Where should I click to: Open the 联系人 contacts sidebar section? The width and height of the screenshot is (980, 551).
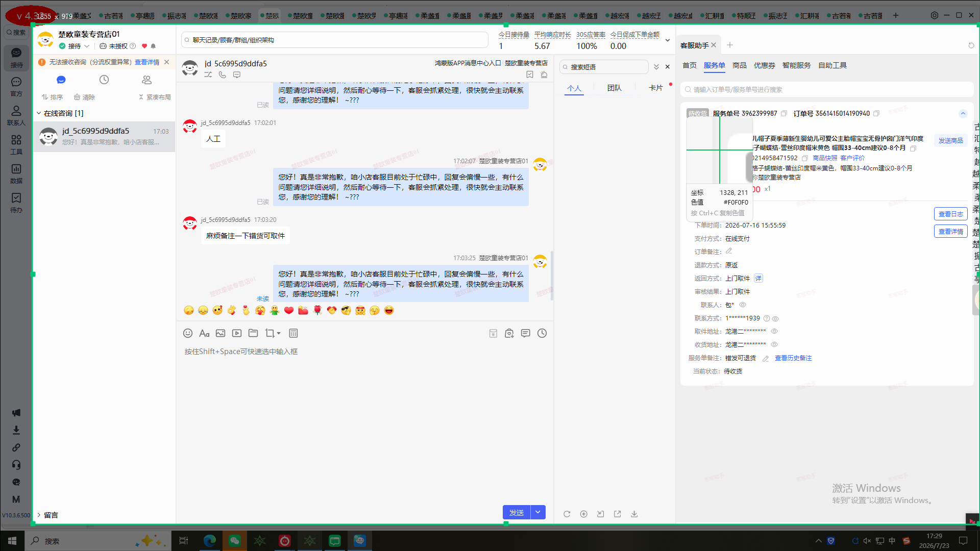[x=16, y=115]
